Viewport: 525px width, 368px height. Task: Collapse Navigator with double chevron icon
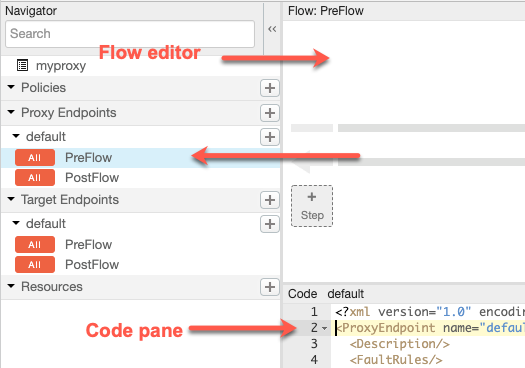[272, 29]
